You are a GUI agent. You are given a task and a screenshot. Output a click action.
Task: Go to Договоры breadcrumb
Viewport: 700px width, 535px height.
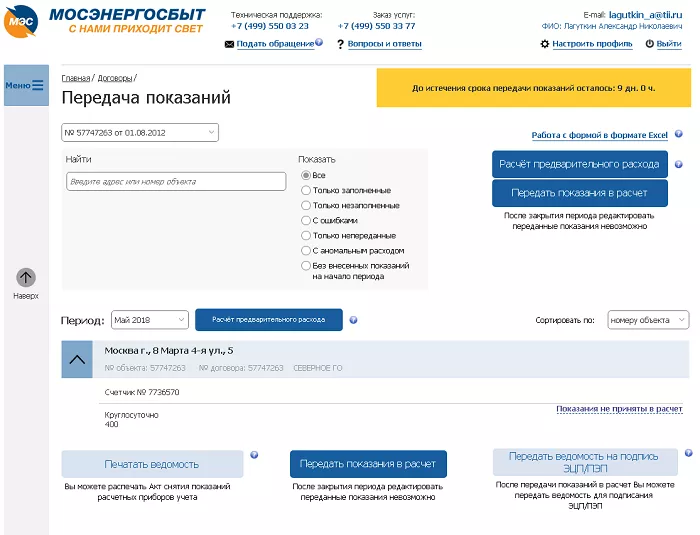115,78
